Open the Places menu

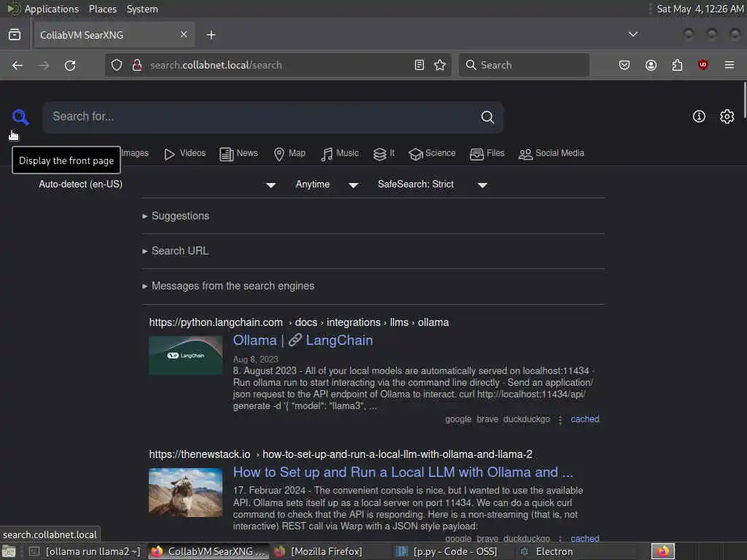pyautogui.click(x=102, y=9)
